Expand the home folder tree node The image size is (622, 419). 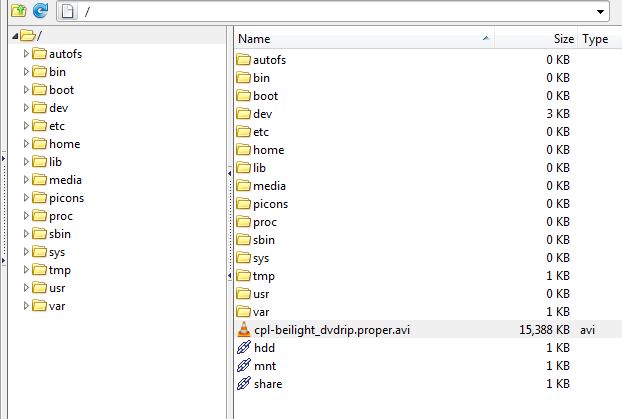click(27, 144)
